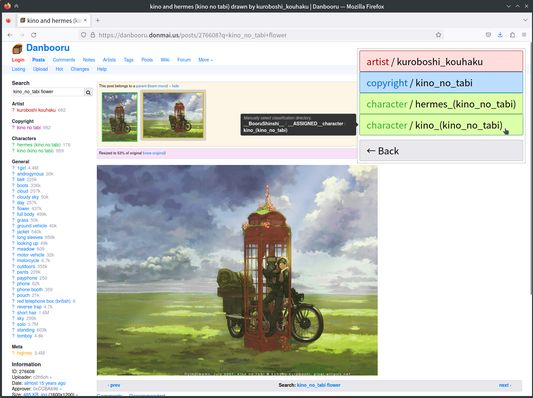Image resolution: width=533 pixels, height=398 pixels.
Task: Click the Back button in popup
Action: coord(441,151)
